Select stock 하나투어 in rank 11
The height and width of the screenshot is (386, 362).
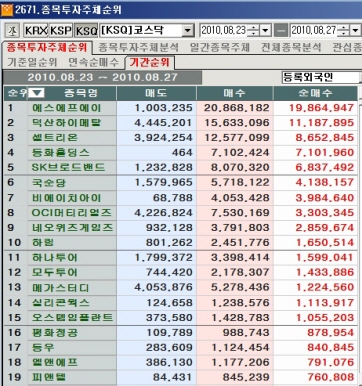point(55,258)
